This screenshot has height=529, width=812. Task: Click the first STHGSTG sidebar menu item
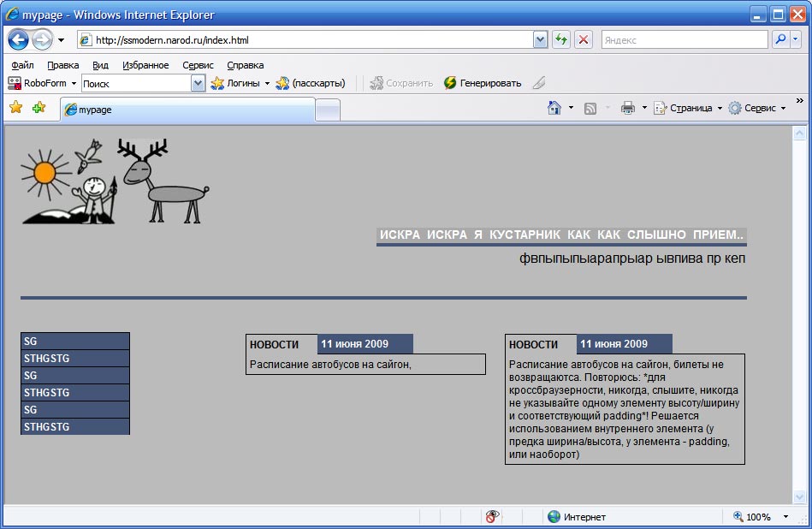(75, 358)
